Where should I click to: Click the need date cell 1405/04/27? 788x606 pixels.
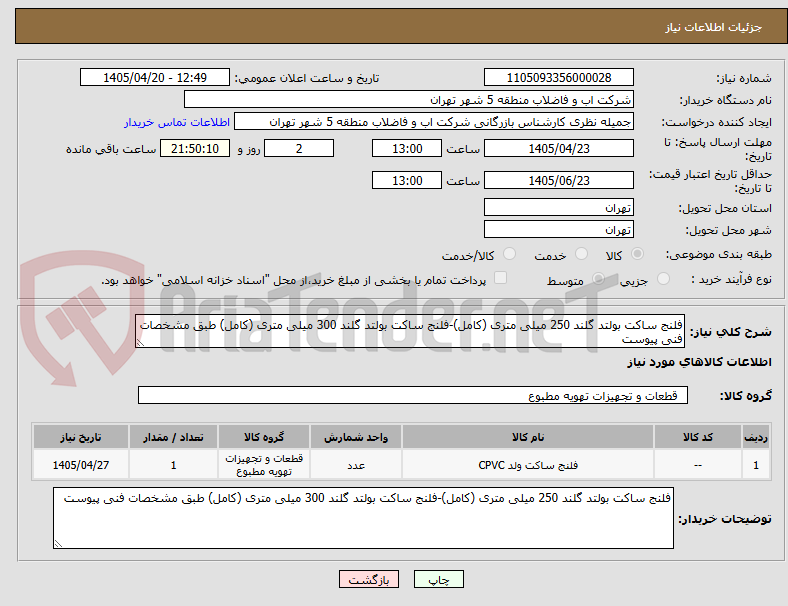[81, 465]
